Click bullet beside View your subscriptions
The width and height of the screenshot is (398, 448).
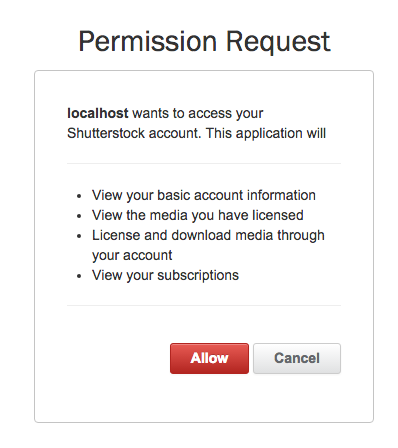pyautogui.click(x=79, y=276)
